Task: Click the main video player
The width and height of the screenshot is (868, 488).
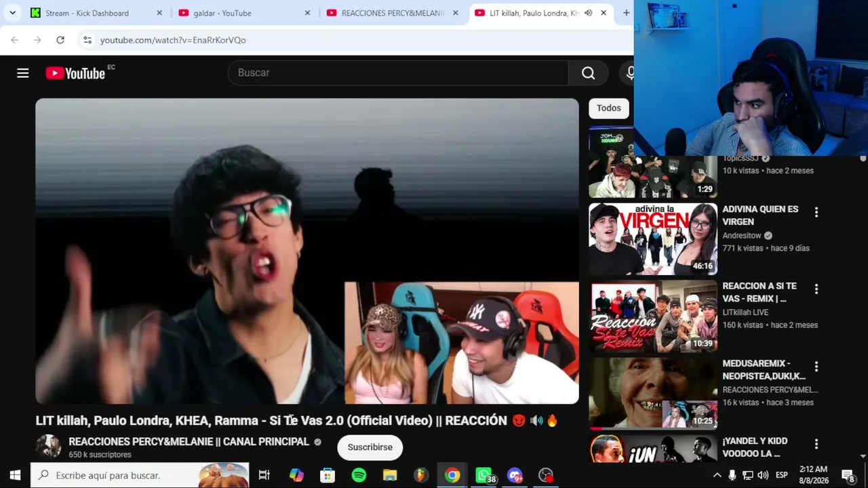Action: (307, 251)
